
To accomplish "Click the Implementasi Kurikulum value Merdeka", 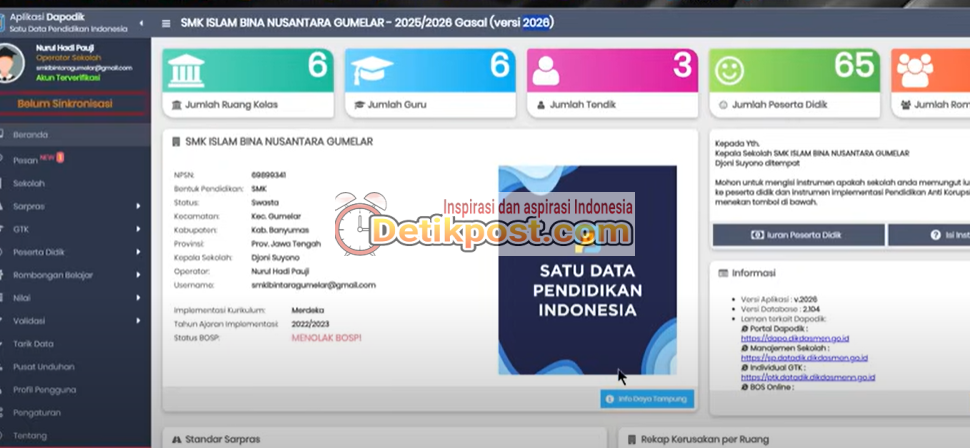I will point(307,310).
